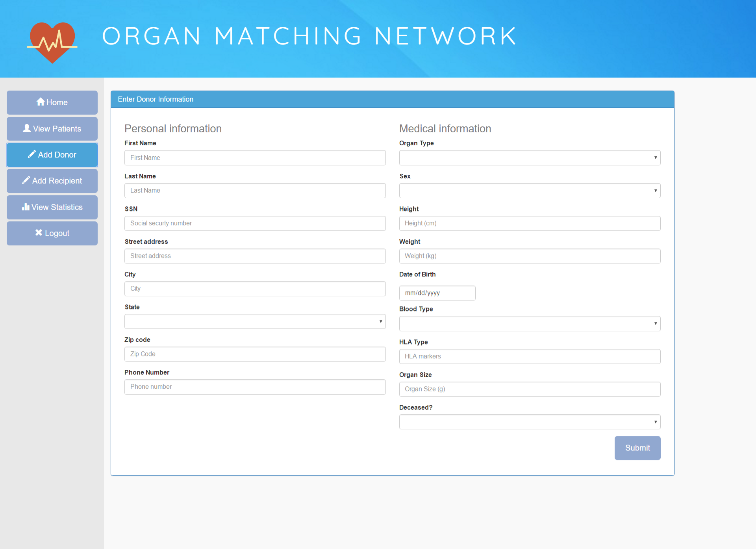Submit the donor form
756x549 pixels.
[x=637, y=448]
